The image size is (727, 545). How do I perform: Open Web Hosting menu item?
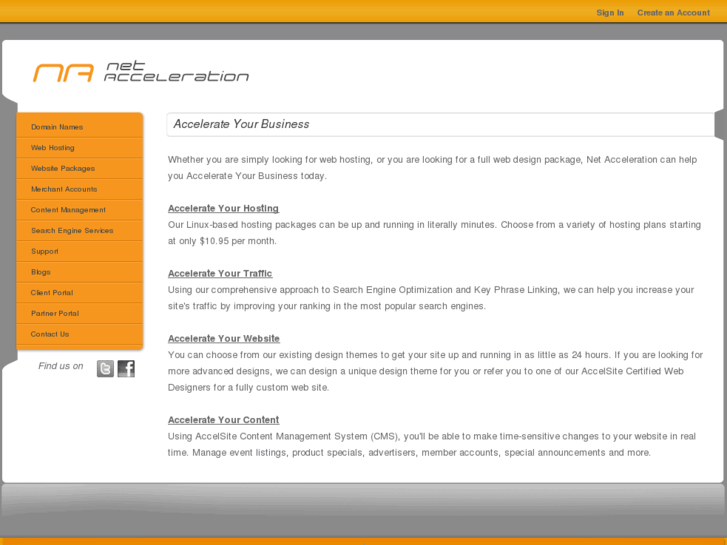coord(80,147)
